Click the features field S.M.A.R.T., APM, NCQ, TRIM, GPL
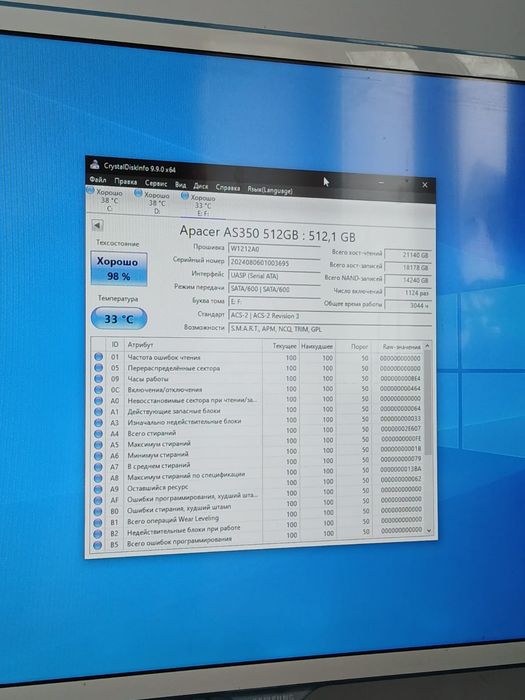 click(330, 329)
